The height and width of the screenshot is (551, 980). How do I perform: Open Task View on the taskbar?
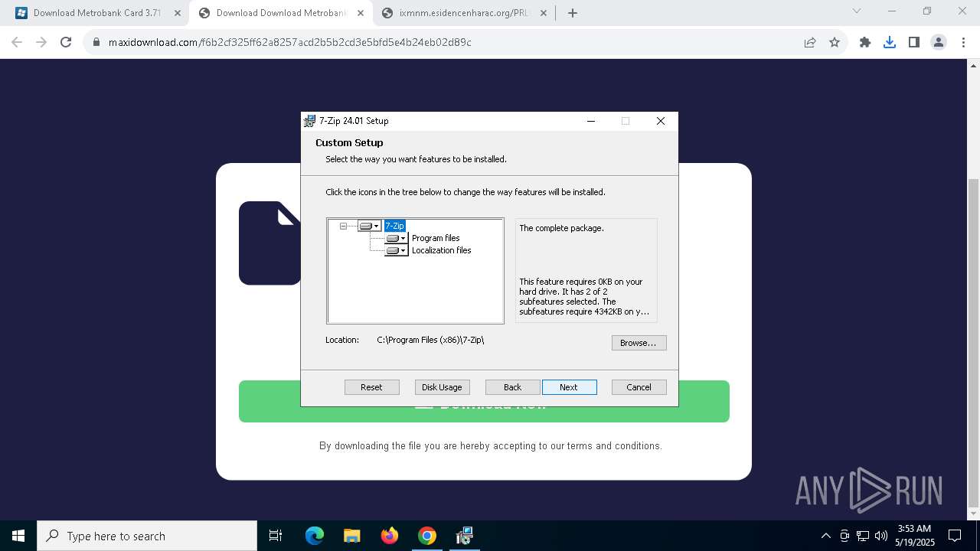tap(276, 536)
